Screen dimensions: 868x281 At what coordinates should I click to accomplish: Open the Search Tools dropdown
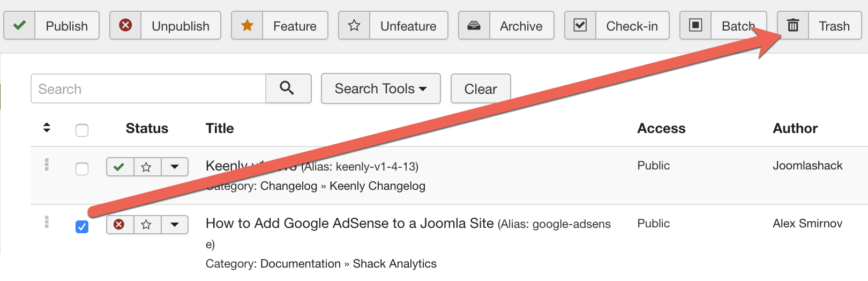click(380, 88)
